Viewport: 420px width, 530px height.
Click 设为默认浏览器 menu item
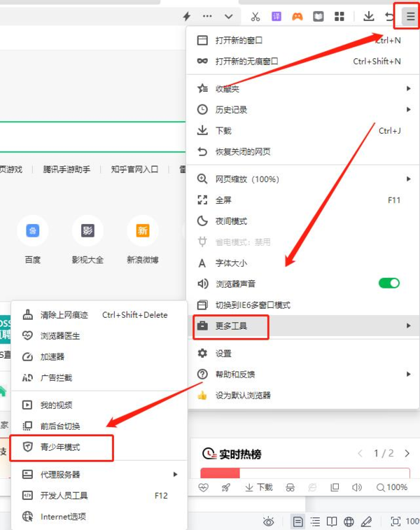tap(303, 395)
